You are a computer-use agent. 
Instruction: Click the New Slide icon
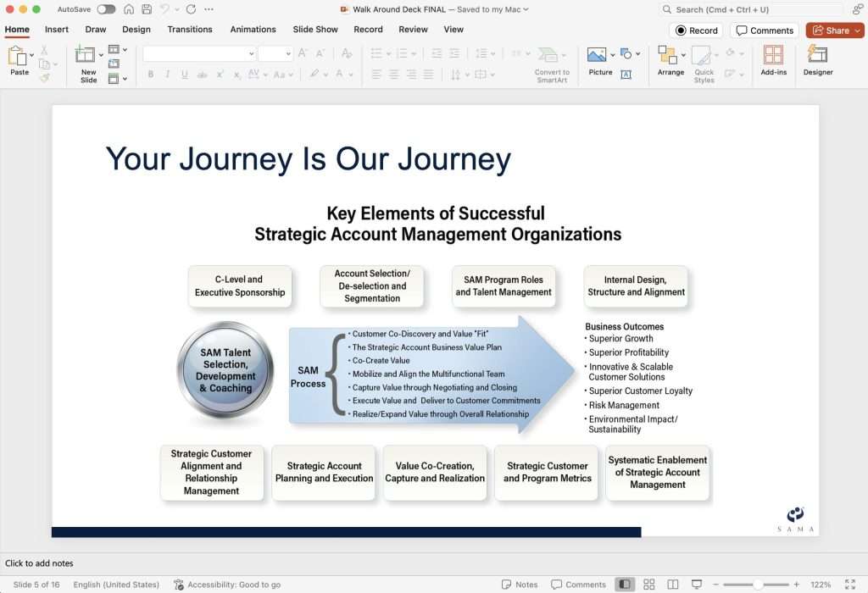click(86, 56)
